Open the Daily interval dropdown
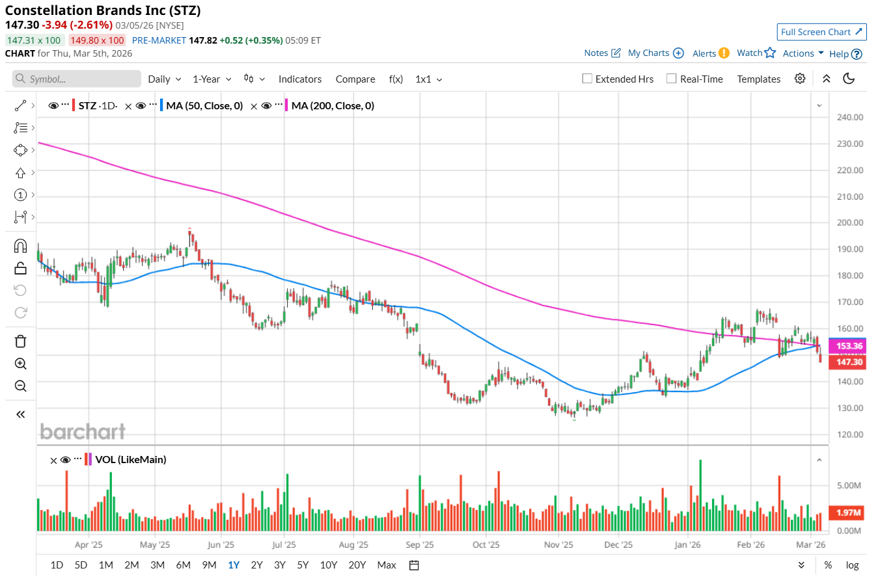880x588 pixels. (164, 79)
